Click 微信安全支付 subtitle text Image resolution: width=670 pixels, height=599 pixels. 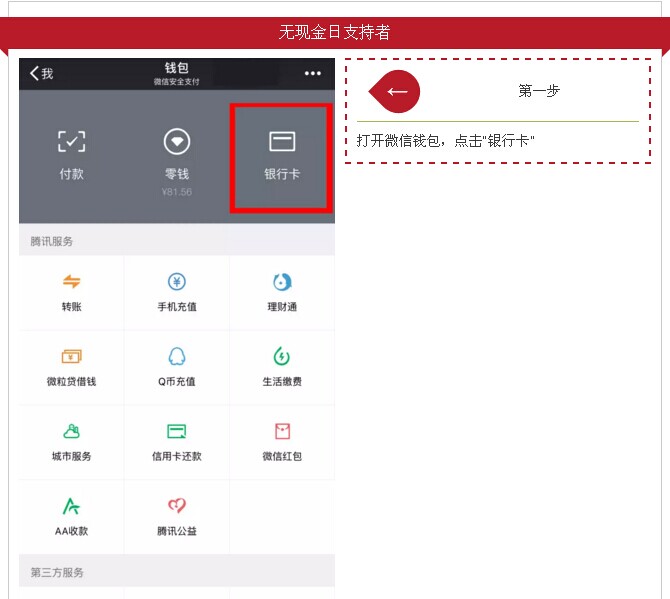[176, 82]
